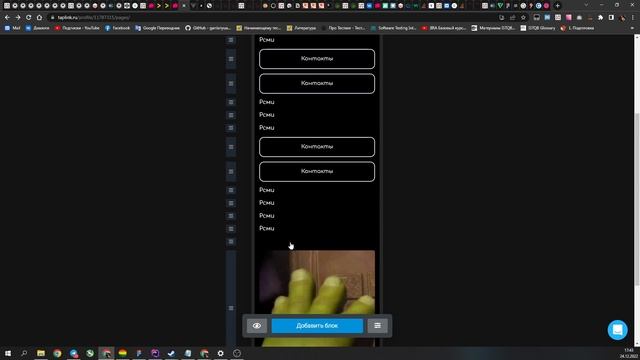Screen dimensions: 640x360
Task: Open the Подписки - YouTube bookmark
Action: [77, 28]
